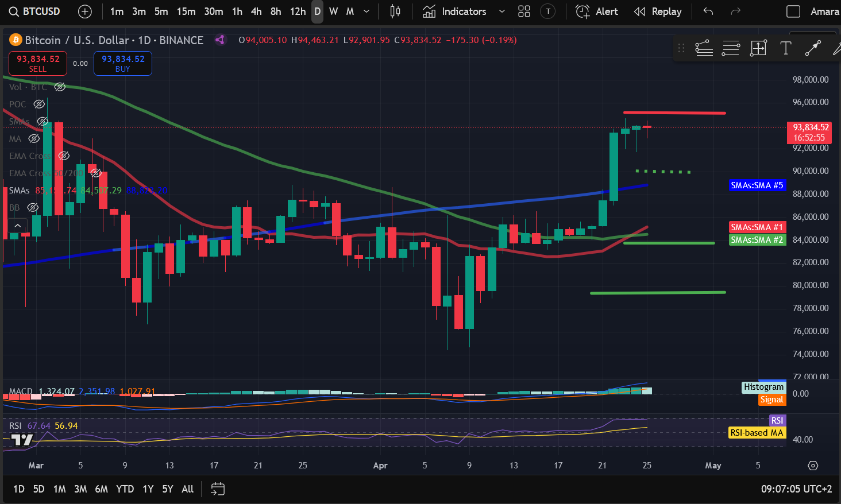This screenshot has width=841, height=504.
Task: Undo the last chart action
Action: 708,11
